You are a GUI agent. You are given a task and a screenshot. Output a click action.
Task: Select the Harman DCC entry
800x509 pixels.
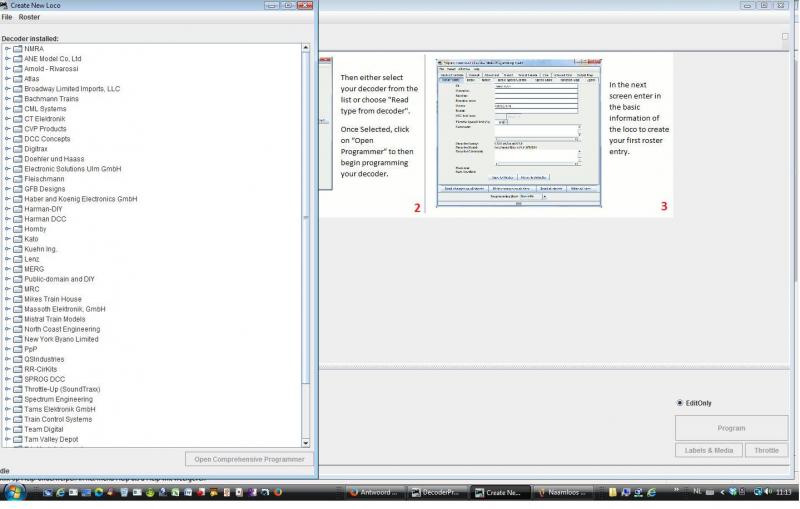pyautogui.click(x=45, y=219)
